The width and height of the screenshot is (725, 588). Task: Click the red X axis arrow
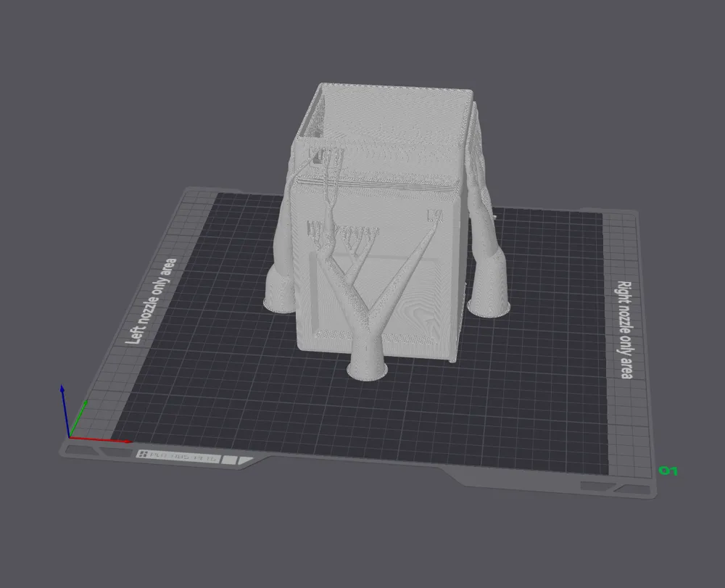99,439
